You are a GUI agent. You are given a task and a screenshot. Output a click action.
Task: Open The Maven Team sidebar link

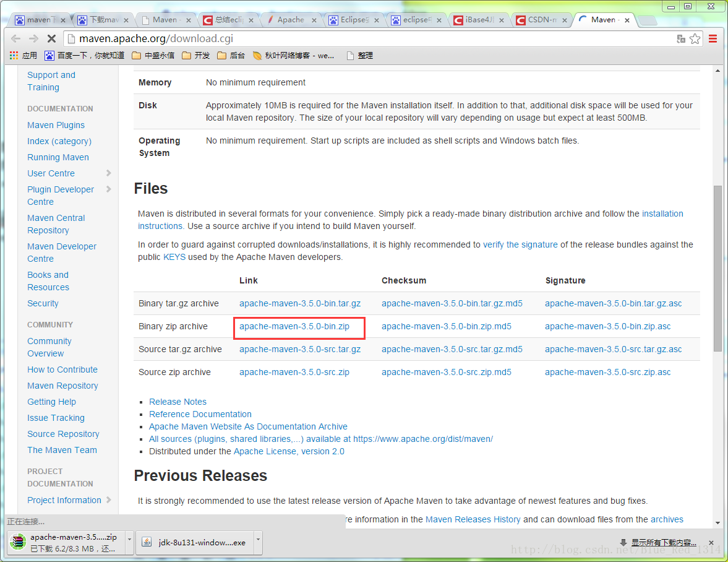click(x=62, y=450)
